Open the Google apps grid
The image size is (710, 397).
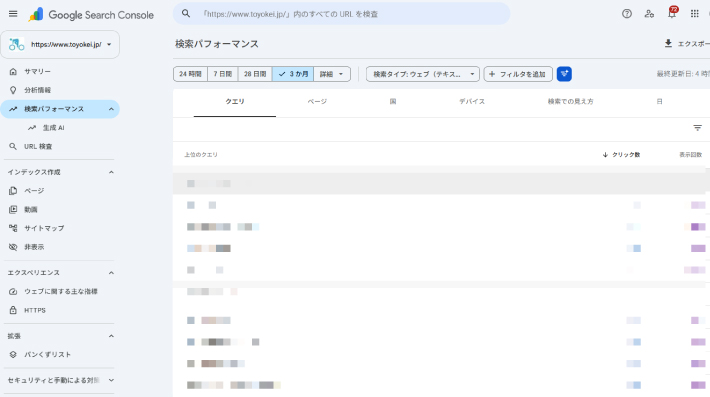pyautogui.click(x=695, y=14)
